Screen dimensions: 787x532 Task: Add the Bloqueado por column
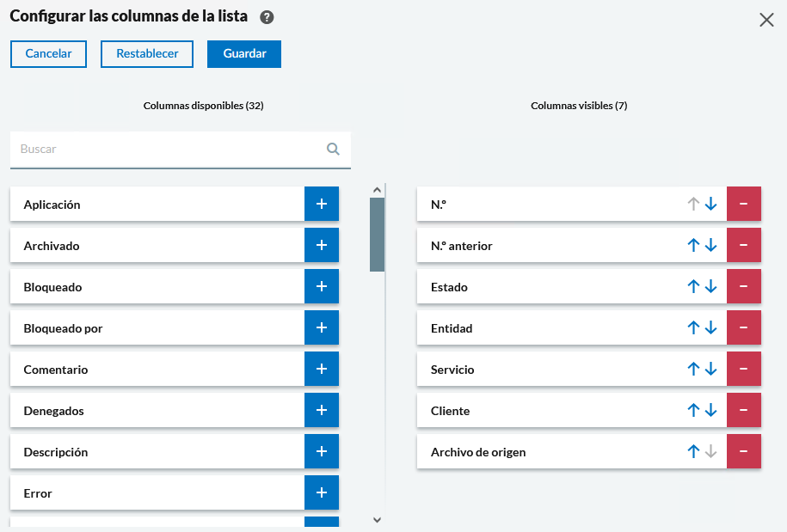point(321,328)
